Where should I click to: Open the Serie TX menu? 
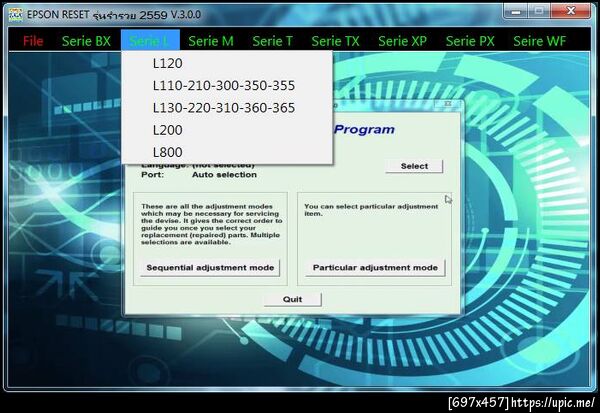pos(335,41)
